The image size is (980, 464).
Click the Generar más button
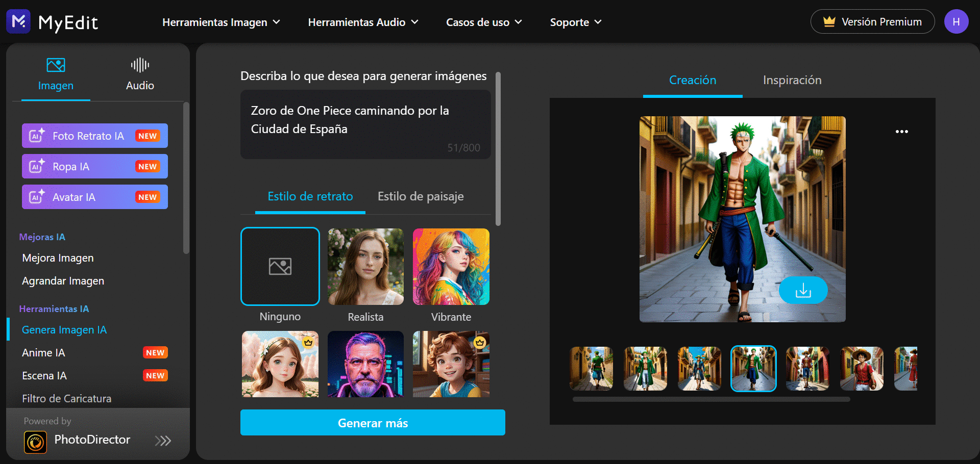coord(373,423)
